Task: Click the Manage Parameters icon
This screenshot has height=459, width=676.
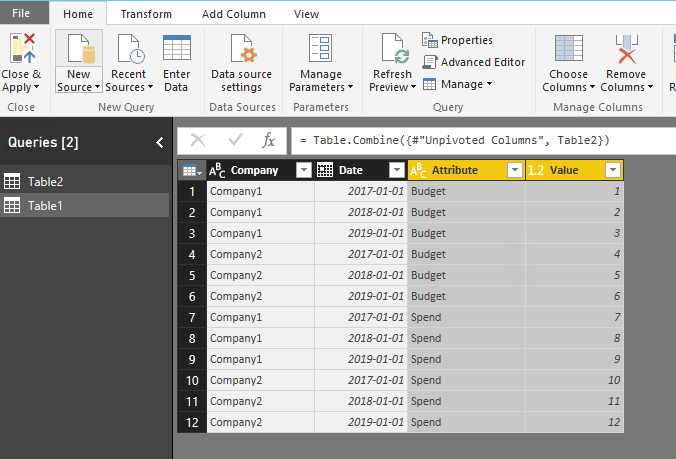Action: pos(320,48)
